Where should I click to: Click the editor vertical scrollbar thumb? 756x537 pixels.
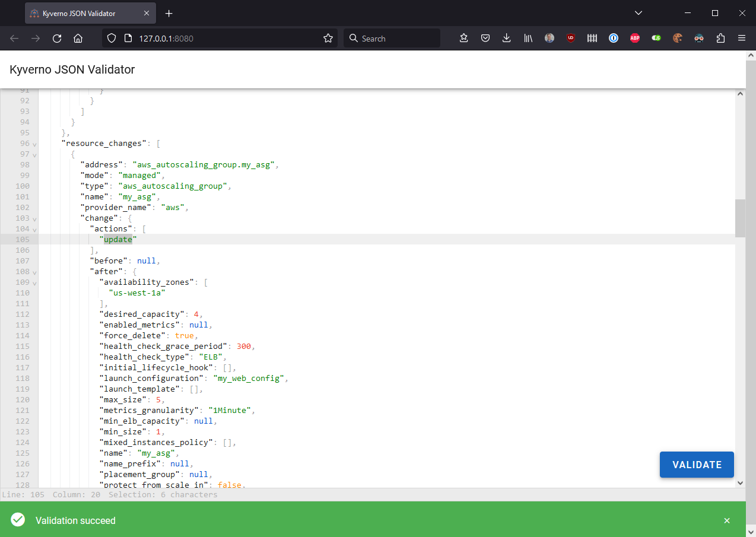pos(739,218)
